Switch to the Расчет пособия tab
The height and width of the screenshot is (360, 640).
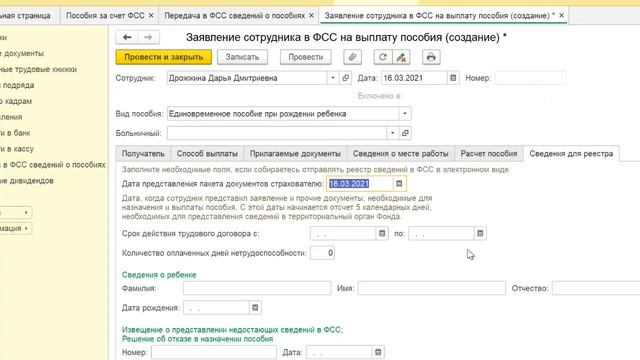tap(489, 154)
